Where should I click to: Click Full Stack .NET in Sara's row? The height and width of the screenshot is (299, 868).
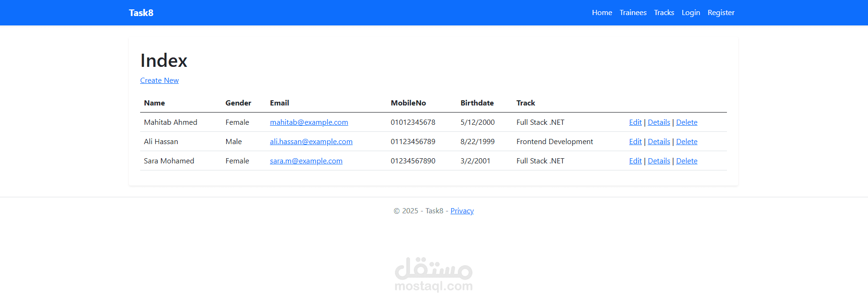[540, 161]
